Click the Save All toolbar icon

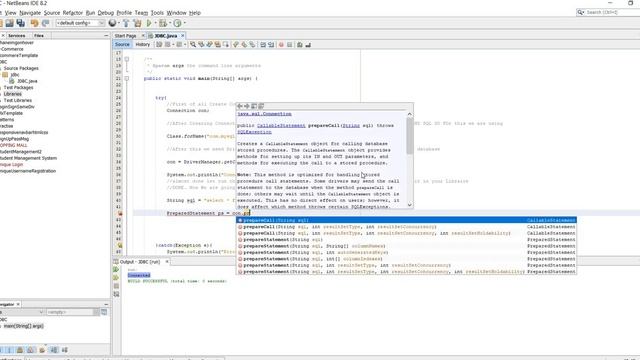[20, 23]
